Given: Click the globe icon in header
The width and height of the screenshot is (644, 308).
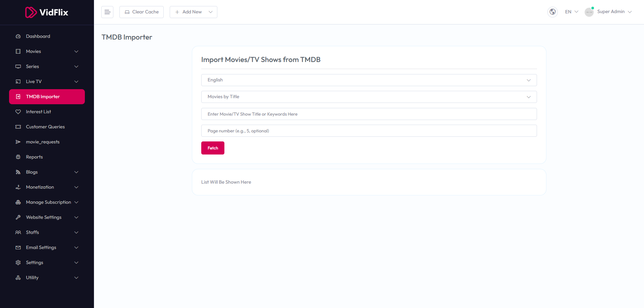Looking at the screenshot, I should (552, 12).
